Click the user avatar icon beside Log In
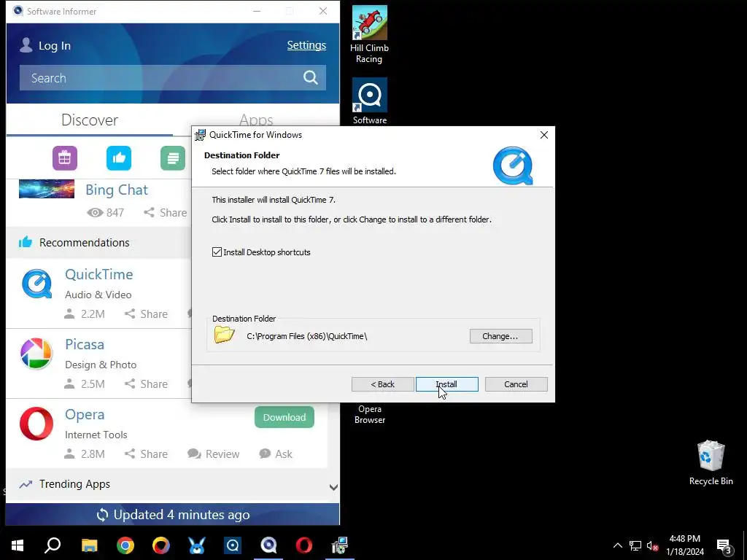 click(x=26, y=45)
